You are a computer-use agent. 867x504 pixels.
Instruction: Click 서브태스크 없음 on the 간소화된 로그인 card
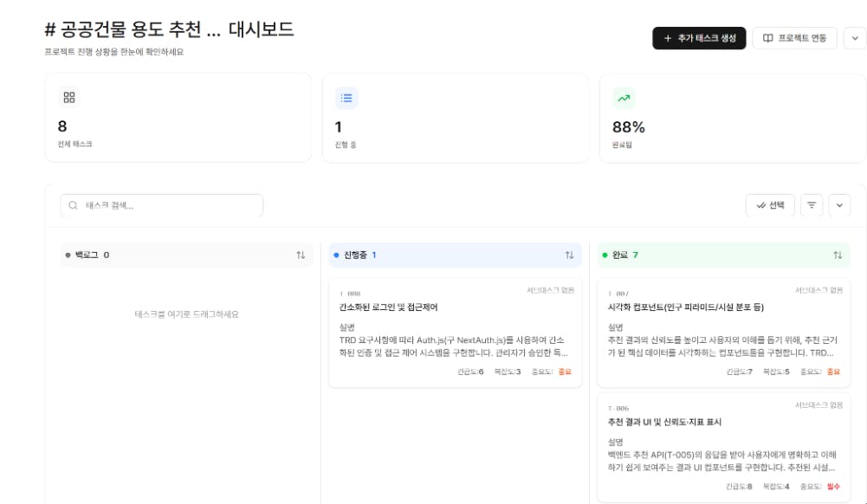point(550,290)
